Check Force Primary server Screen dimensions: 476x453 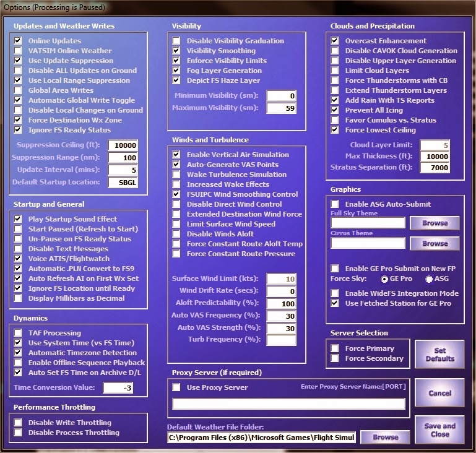pos(334,348)
